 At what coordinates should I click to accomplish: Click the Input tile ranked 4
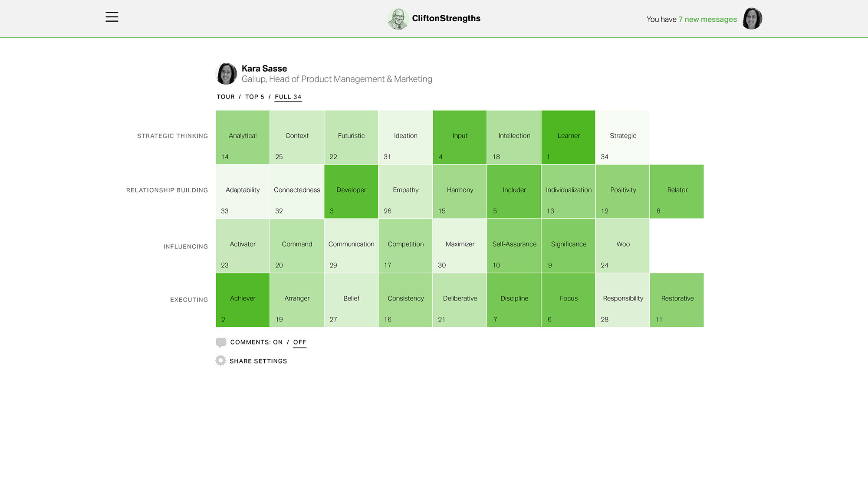coord(460,138)
